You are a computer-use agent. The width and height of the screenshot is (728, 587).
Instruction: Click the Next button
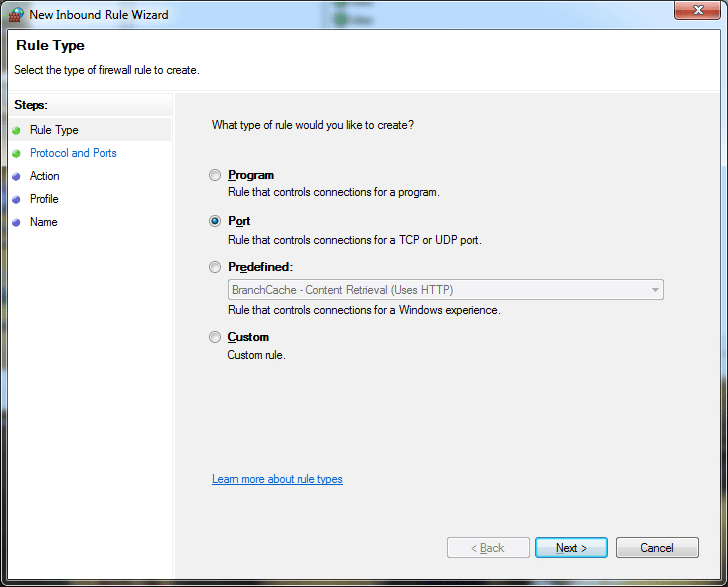click(x=571, y=548)
